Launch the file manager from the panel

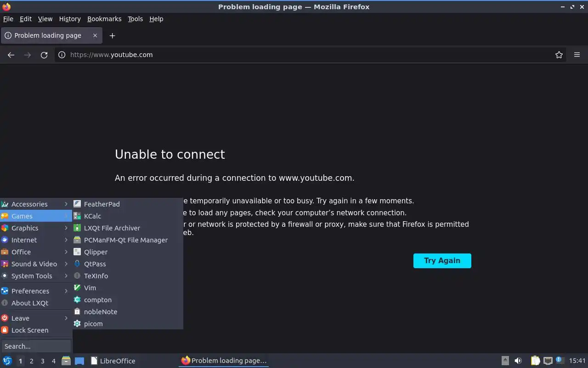(66, 361)
